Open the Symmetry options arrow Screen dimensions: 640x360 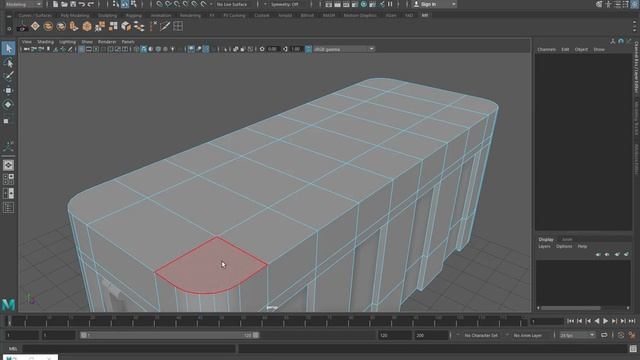click(x=265, y=4)
